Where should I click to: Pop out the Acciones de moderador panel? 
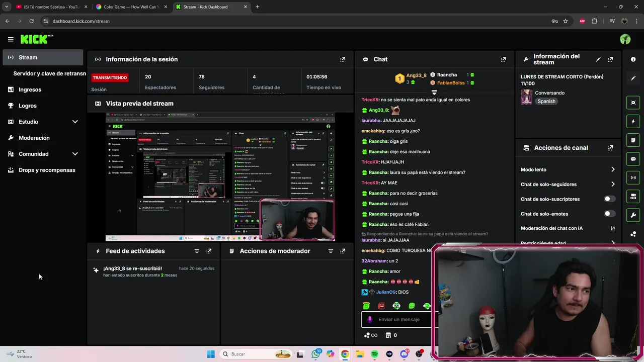tap(343, 251)
